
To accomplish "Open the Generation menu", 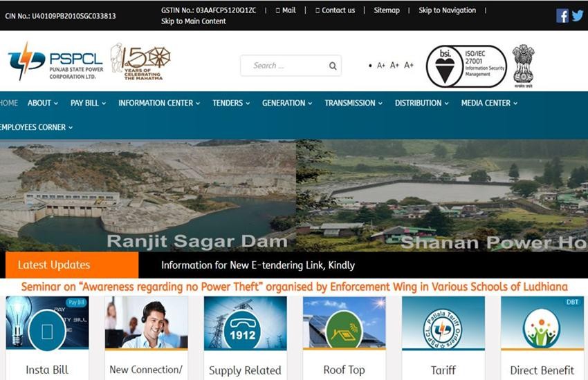I will [x=286, y=103].
